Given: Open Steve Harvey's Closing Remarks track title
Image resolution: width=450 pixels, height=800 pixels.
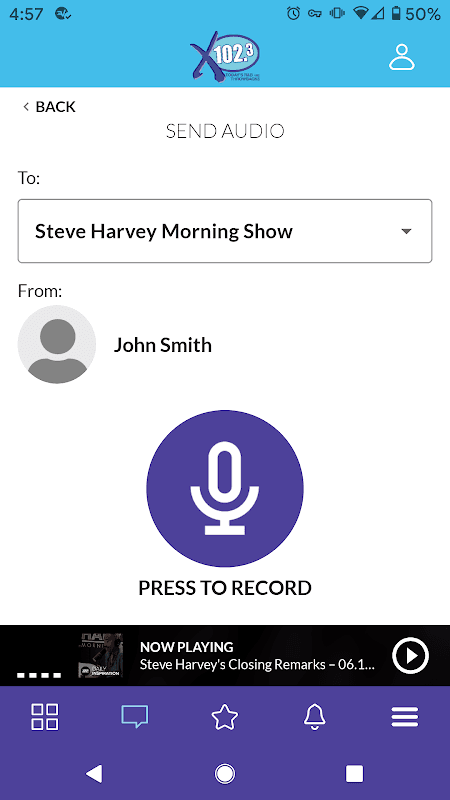Looking at the screenshot, I should click(257, 665).
